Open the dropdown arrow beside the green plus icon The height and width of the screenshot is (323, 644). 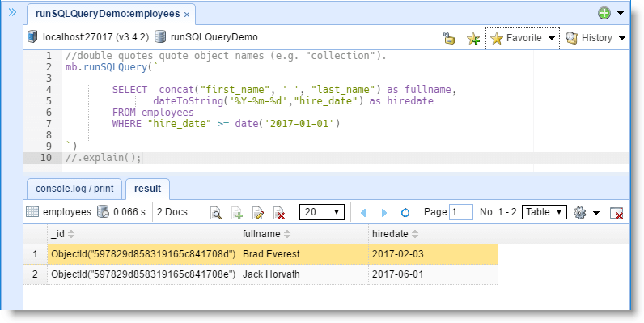tap(621, 13)
